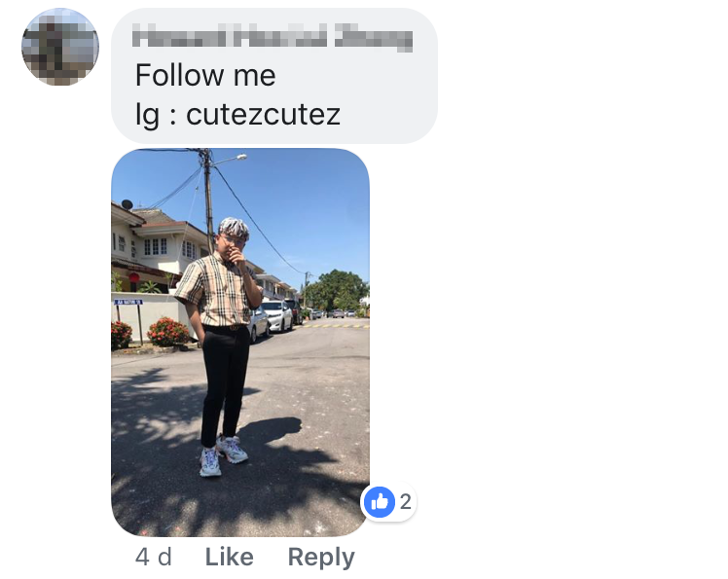This screenshot has width=728, height=579.
Task: Open the blurred commenter name link
Action: [273, 36]
